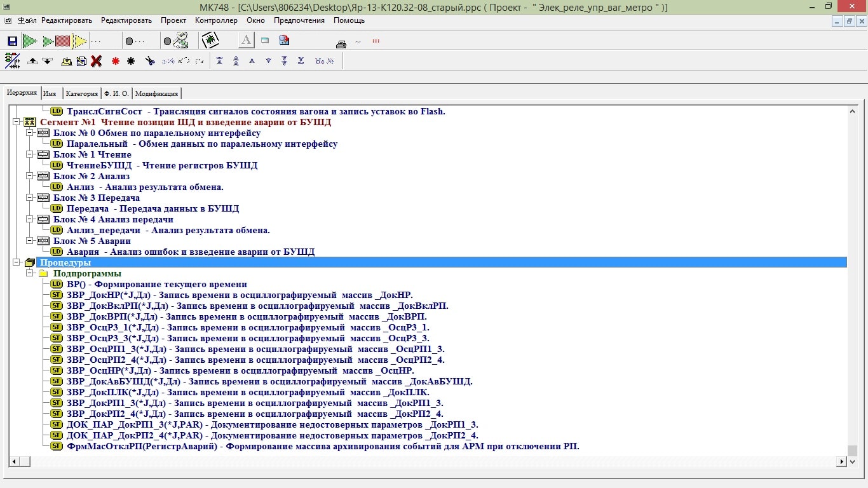The width and height of the screenshot is (868, 488).
Task: Click the large letter A font icon
Action: [x=246, y=41]
